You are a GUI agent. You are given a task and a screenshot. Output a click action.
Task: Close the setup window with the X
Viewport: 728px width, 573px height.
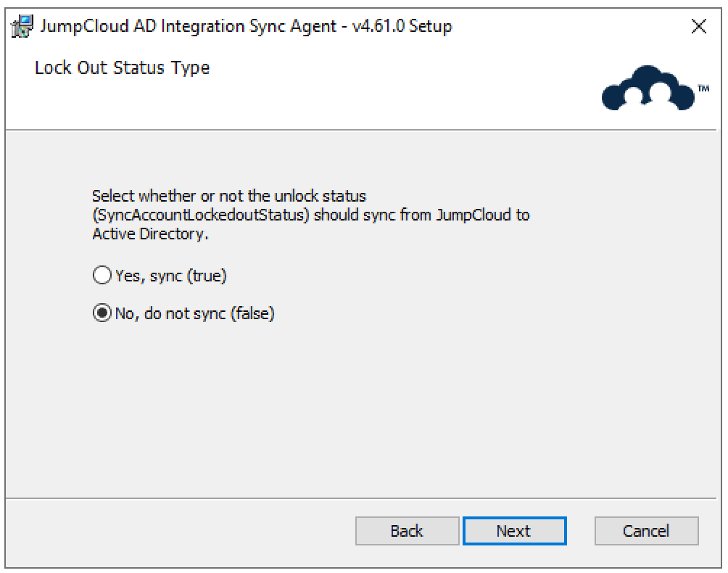(x=698, y=28)
